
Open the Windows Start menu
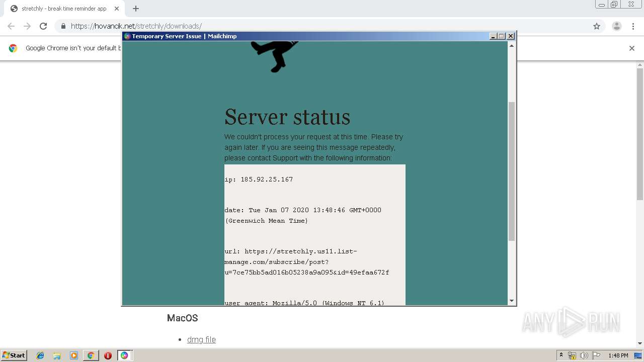point(14,355)
